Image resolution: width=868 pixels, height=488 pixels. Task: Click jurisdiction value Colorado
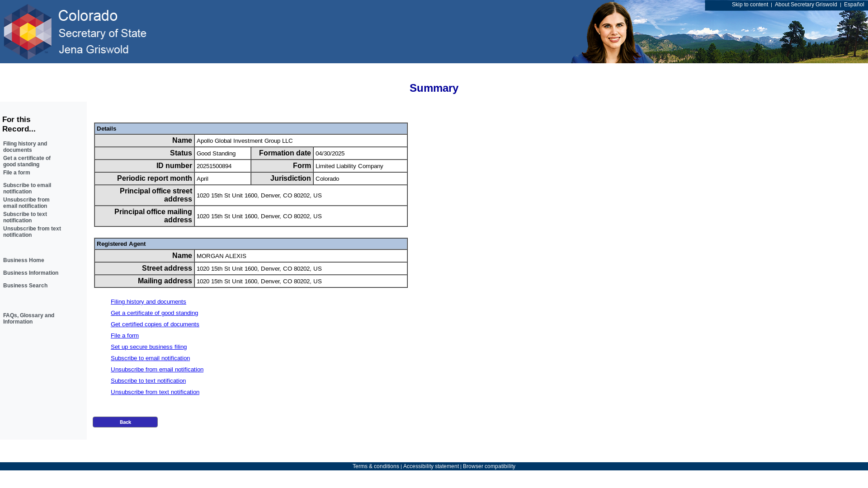click(x=327, y=179)
